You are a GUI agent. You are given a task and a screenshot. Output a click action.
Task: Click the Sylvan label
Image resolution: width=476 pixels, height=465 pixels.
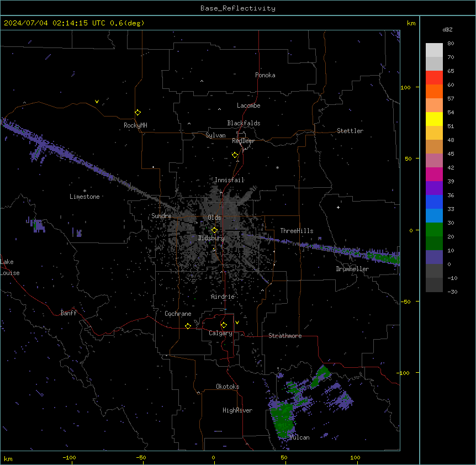pyautogui.click(x=215, y=135)
